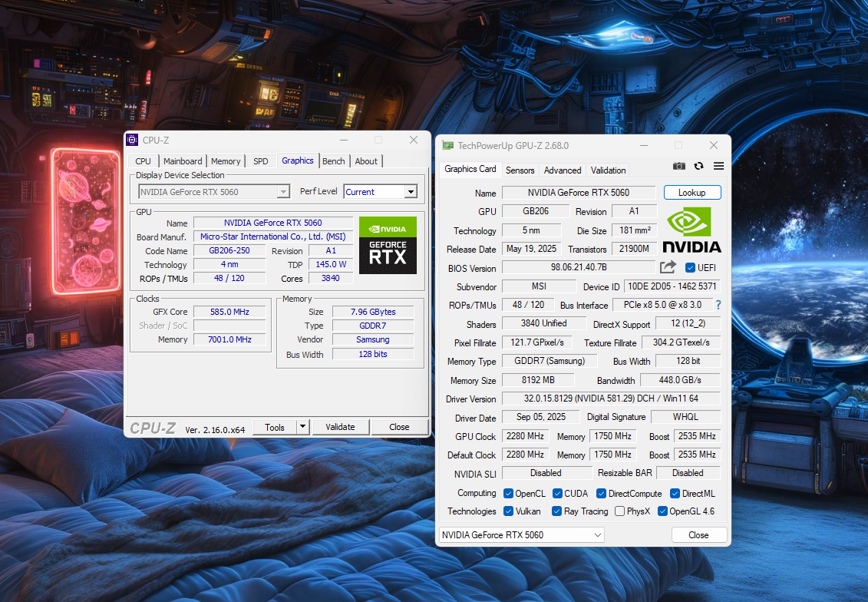
Task: Click the CPU-Z title bar app icon
Action: (x=133, y=140)
